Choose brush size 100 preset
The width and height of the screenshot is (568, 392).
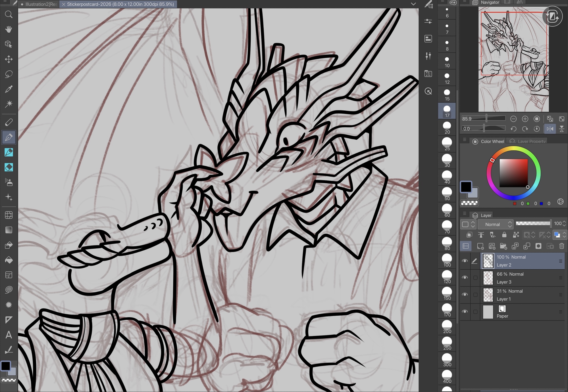pos(447,260)
